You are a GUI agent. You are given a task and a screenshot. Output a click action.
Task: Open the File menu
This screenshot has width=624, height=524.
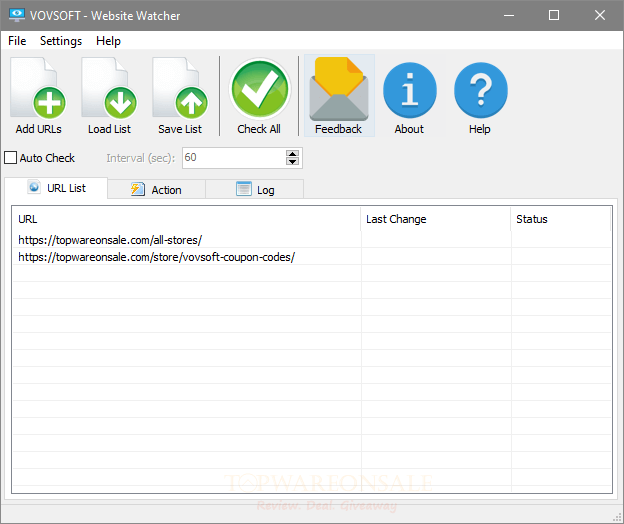(x=17, y=41)
